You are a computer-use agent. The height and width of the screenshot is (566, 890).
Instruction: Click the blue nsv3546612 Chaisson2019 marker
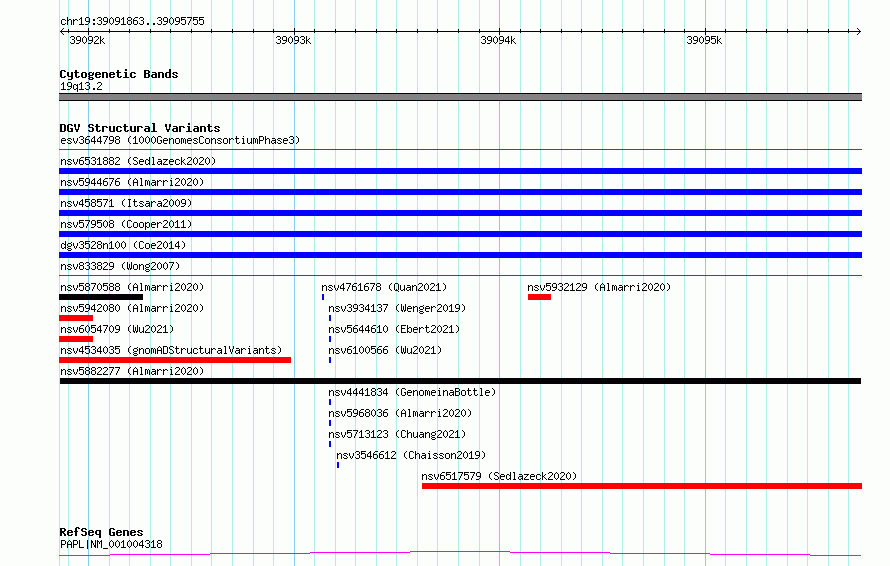coord(338,465)
